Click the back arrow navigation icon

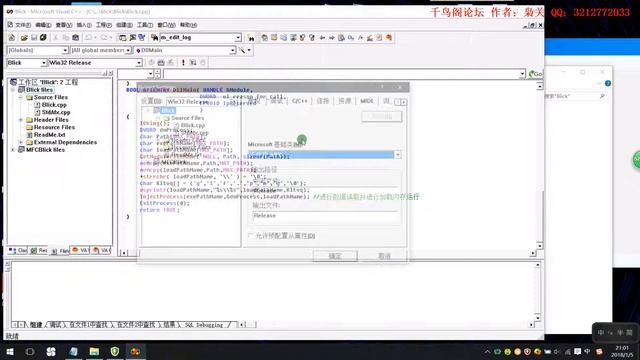[322, 38]
